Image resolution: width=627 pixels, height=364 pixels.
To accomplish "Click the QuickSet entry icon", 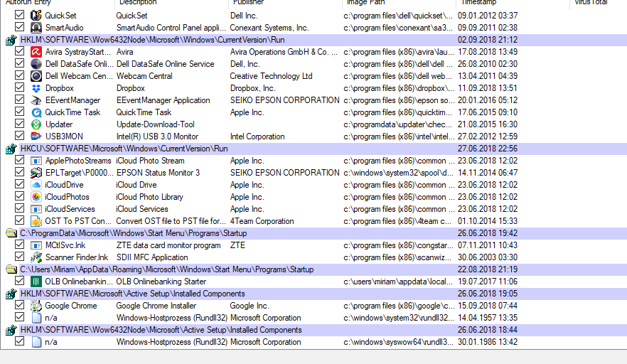I will 36,16.
